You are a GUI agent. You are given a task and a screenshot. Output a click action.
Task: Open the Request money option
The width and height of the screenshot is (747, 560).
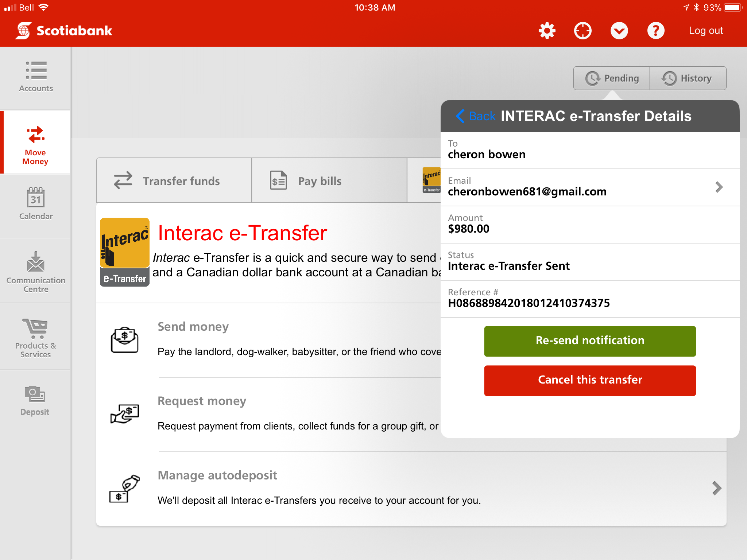point(268,414)
